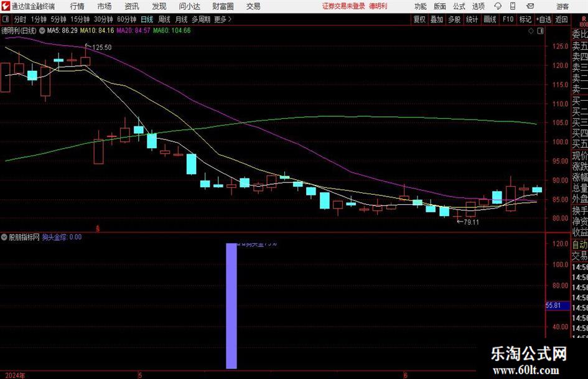Click the 2024年 date axis label
Screen dimensions: 588x379
click(x=16, y=375)
